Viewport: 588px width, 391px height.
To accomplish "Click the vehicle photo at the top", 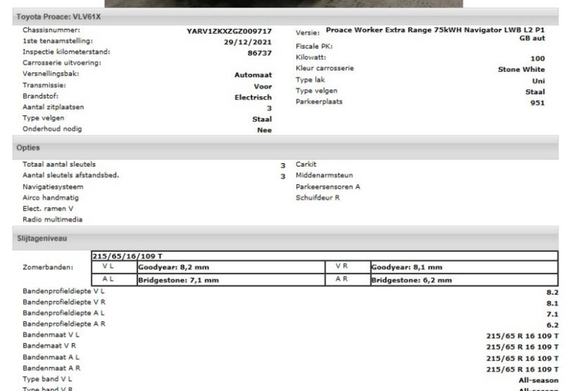I will point(283,3).
